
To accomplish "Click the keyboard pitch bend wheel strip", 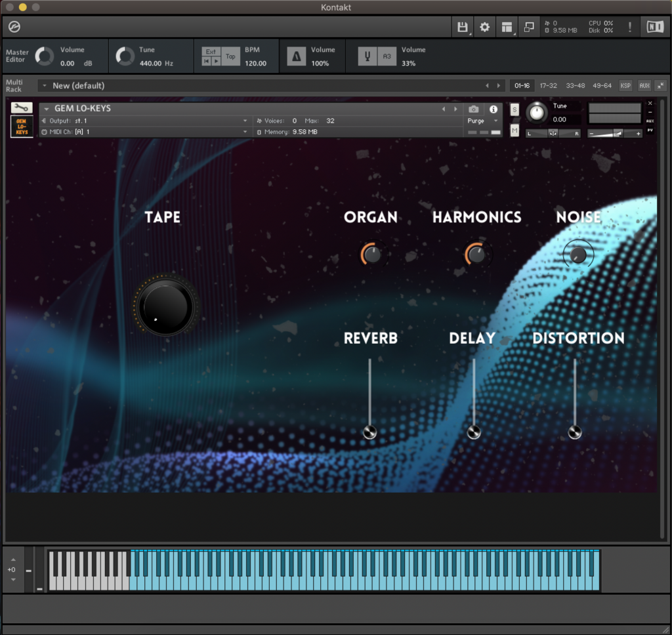I will pyautogui.click(x=29, y=570).
